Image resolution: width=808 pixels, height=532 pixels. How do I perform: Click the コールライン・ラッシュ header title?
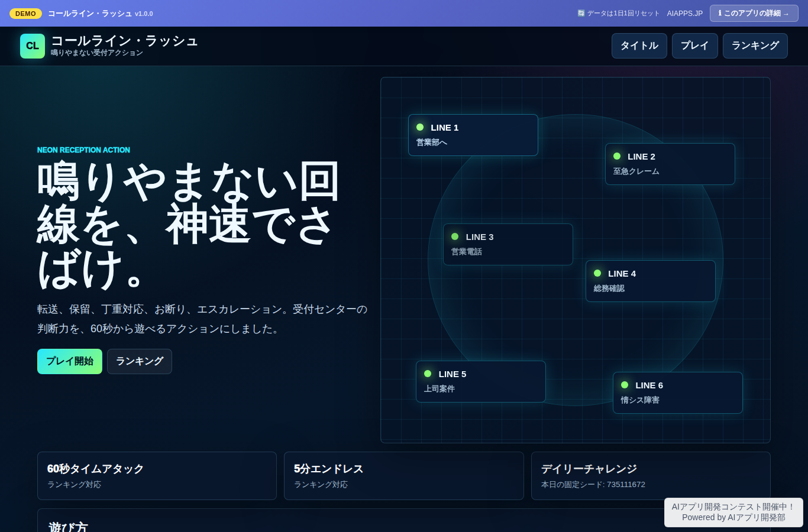click(124, 41)
